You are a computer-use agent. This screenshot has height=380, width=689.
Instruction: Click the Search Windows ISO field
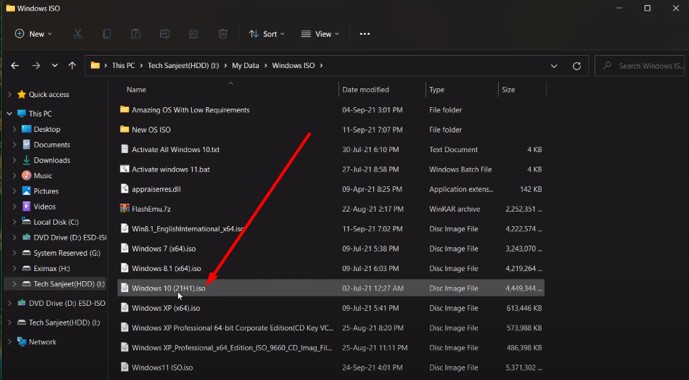pos(640,66)
